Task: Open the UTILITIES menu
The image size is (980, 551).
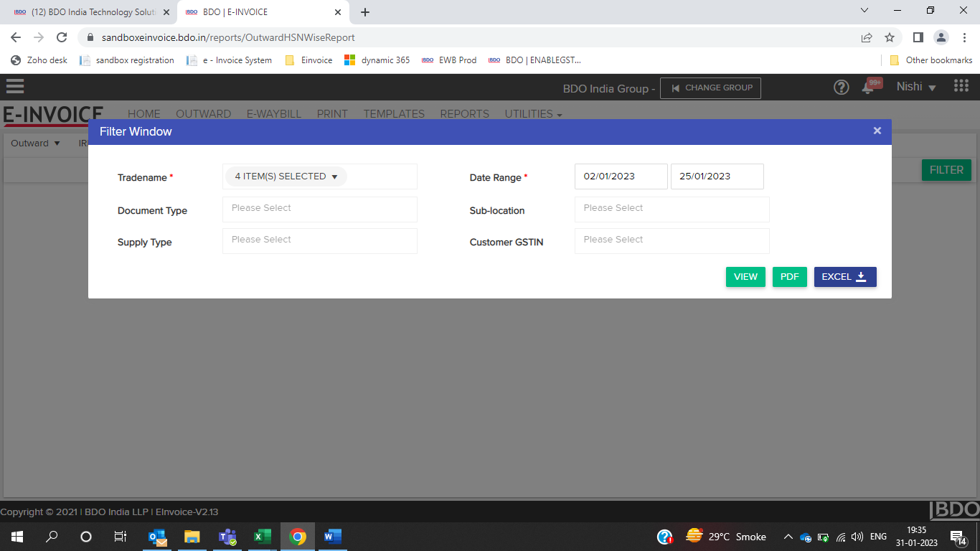Action: [533, 114]
